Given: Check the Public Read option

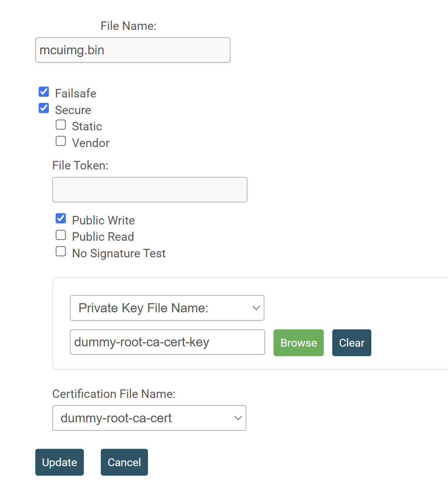Looking at the screenshot, I should tap(61, 235).
